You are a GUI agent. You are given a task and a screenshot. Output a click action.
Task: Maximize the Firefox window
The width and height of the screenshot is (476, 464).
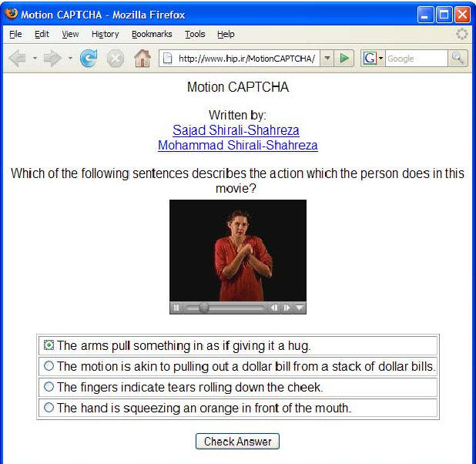(444, 15)
